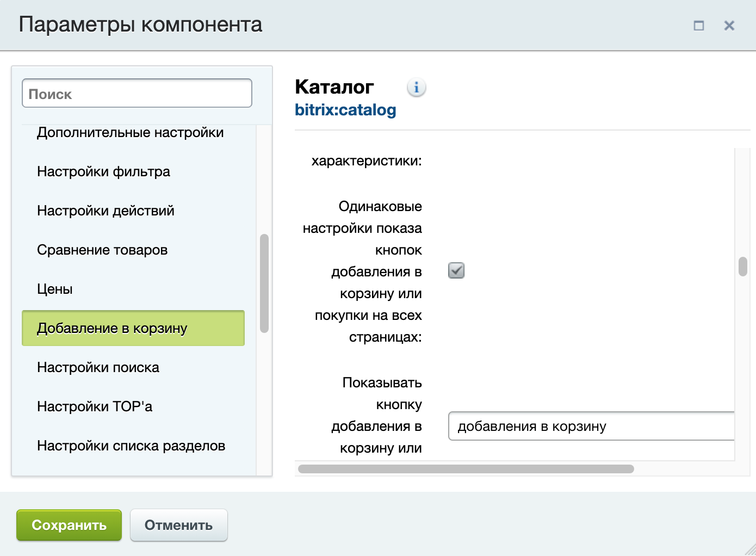The width and height of the screenshot is (756, 556).
Task: Select 'Настройки фильтра' section
Action: 103,171
